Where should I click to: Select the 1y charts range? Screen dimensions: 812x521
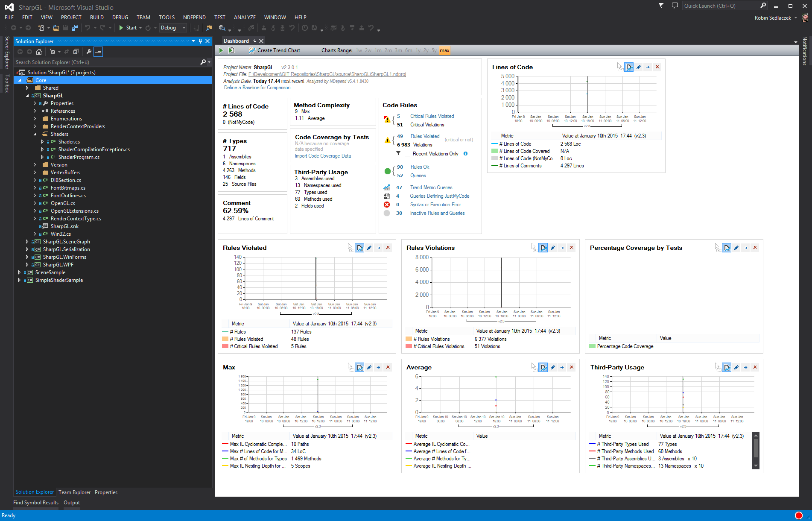418,50
